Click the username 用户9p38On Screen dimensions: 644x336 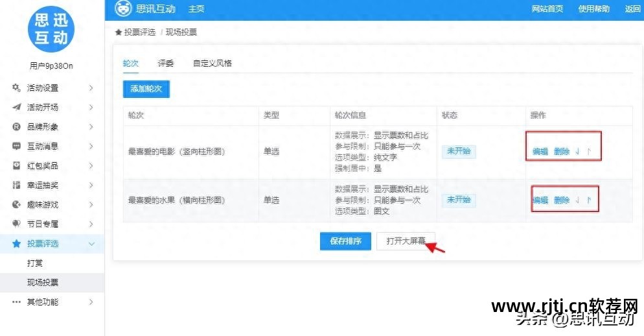pos(51,66)
